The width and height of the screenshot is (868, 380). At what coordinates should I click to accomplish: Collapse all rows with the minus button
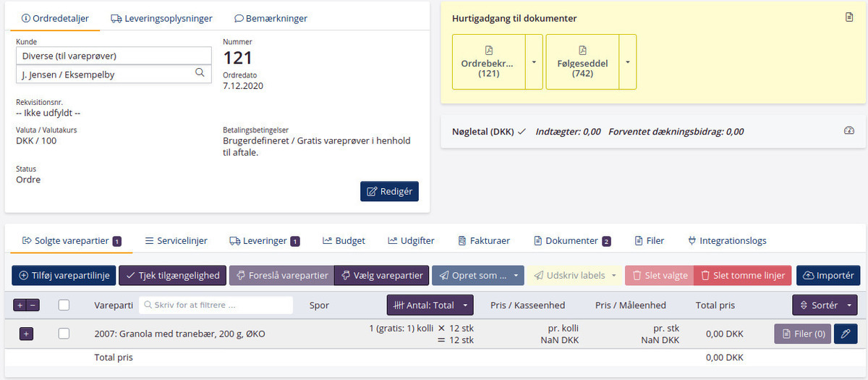tap(33, 305)
